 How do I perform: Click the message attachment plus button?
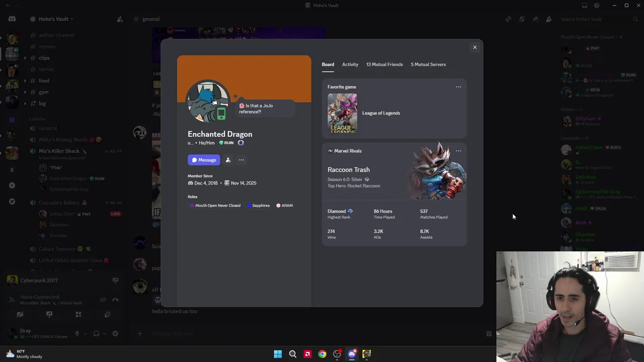[x=140, y=333]
